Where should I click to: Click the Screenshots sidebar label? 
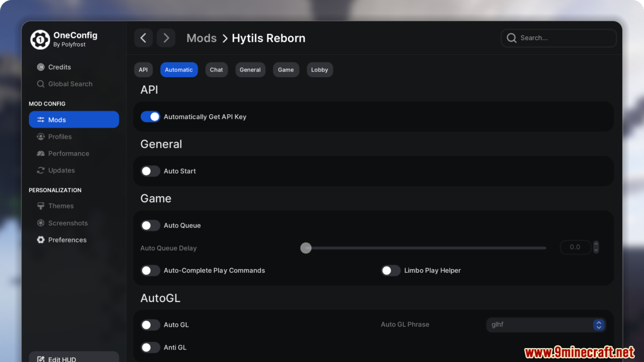68,223
